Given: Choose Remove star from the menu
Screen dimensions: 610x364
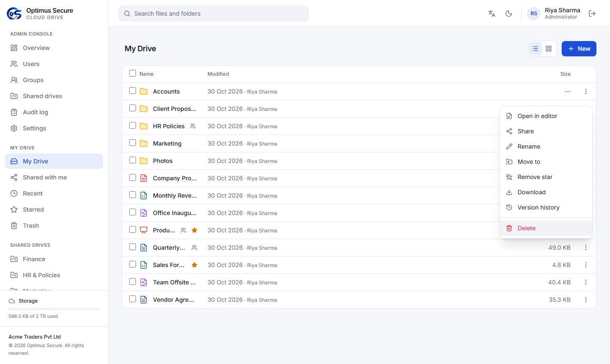Looking at the screenshot, I should pos(546,177).
